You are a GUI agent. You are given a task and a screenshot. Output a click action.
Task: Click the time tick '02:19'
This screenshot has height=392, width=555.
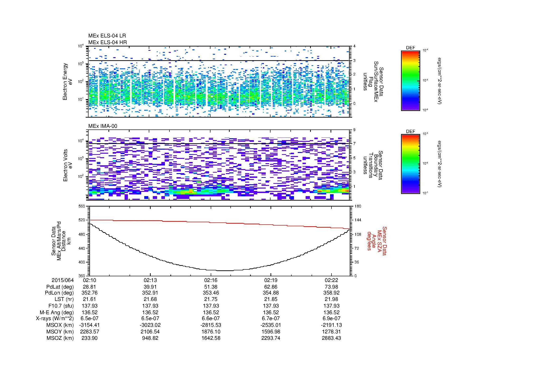pos(271,280)
